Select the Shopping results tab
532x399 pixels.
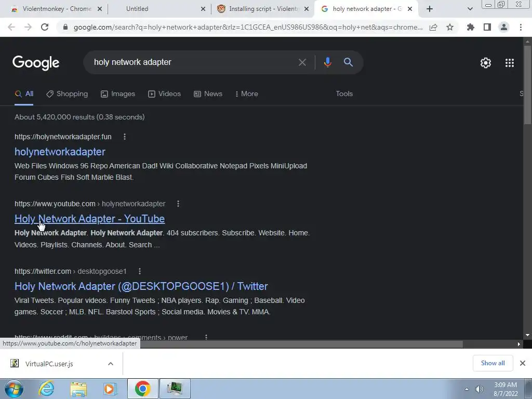point(67,94)
